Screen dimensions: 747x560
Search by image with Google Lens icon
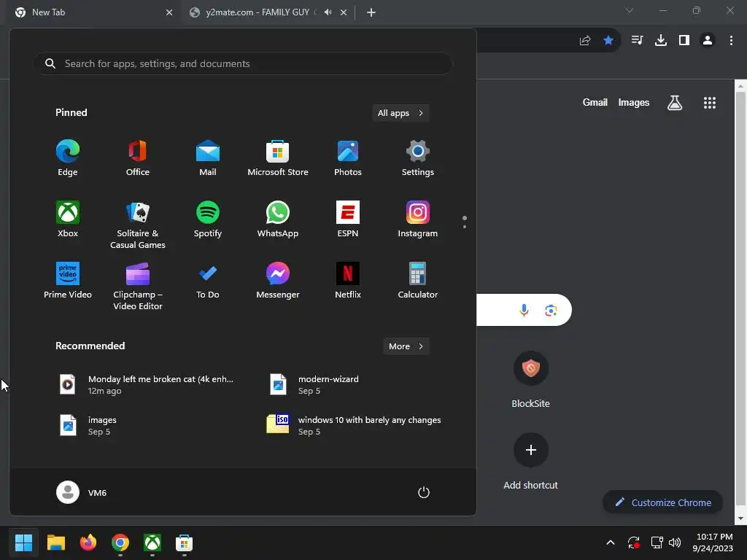click(551, 310)
